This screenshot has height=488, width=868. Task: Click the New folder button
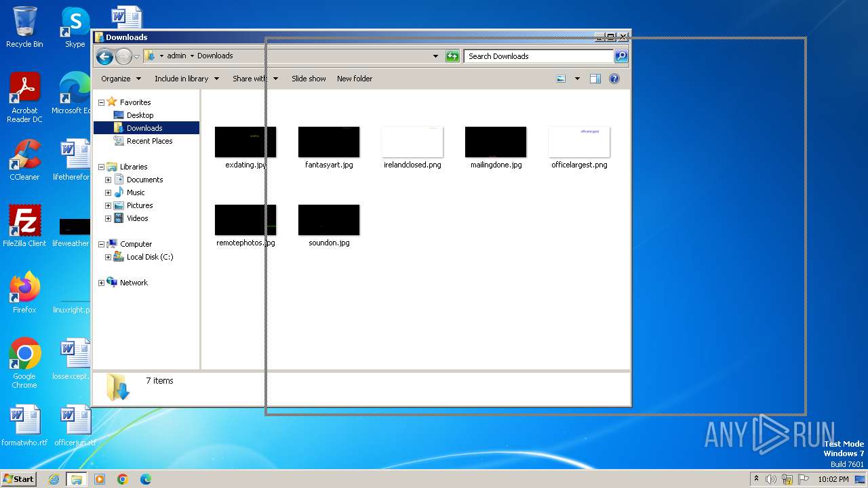pos(355,79)
